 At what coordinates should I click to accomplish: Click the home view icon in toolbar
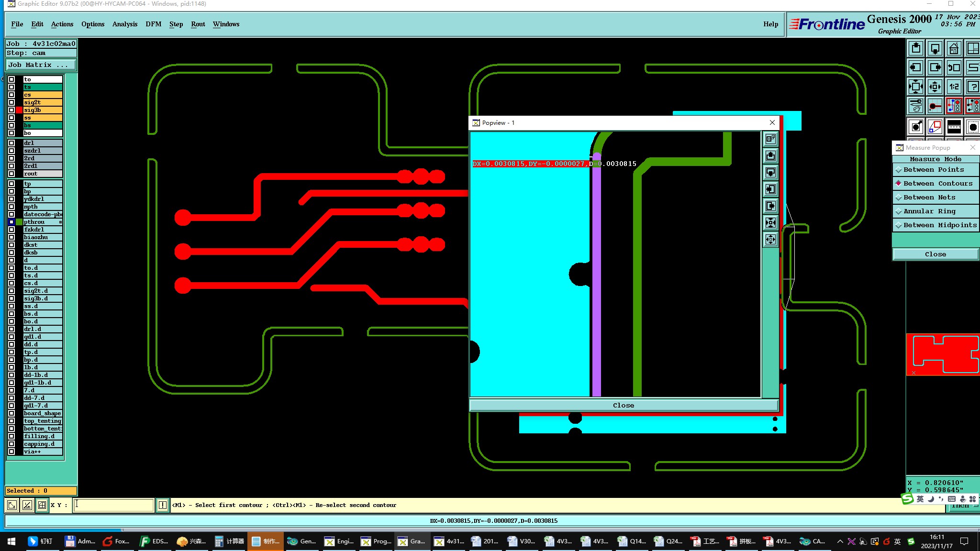(954, 48)
